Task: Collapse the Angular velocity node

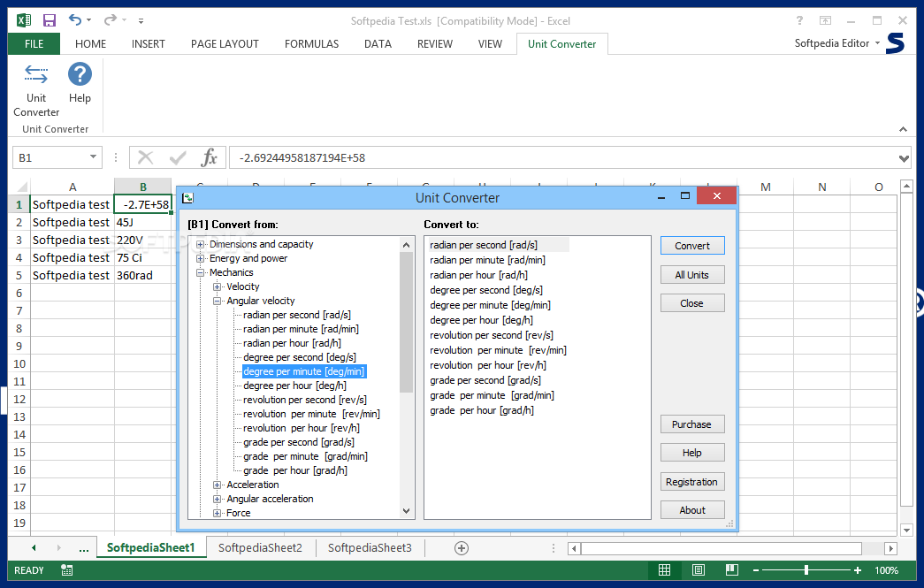Action: pos(218,301)
